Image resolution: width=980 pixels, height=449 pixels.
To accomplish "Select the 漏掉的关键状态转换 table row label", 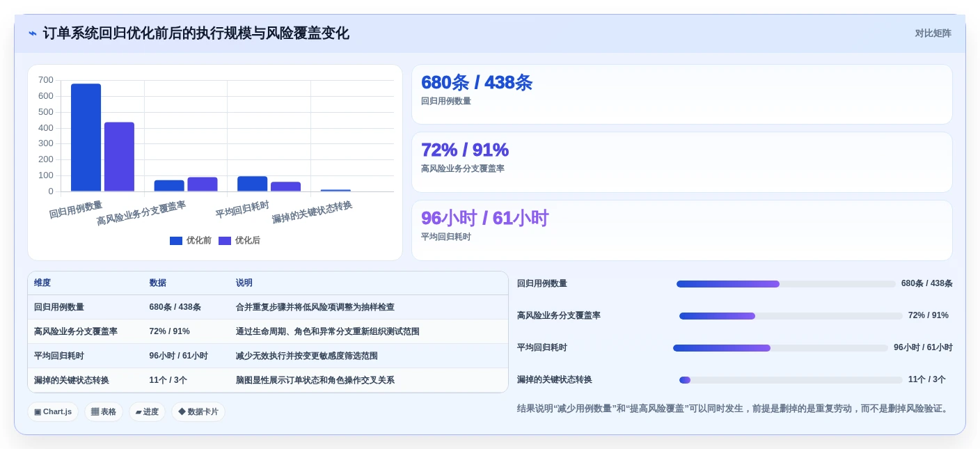I will (72, 380).
